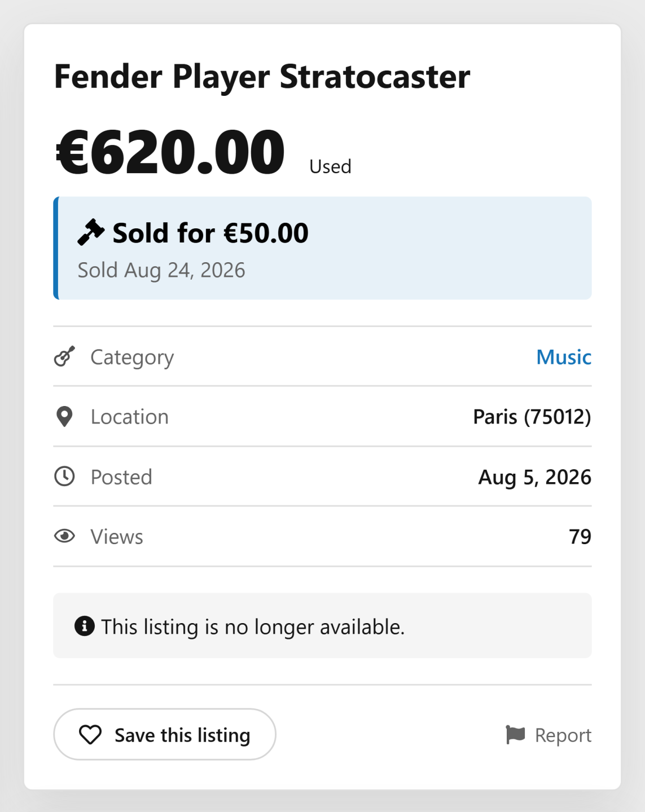Click the listing no longer available notice

pos(322,625)
